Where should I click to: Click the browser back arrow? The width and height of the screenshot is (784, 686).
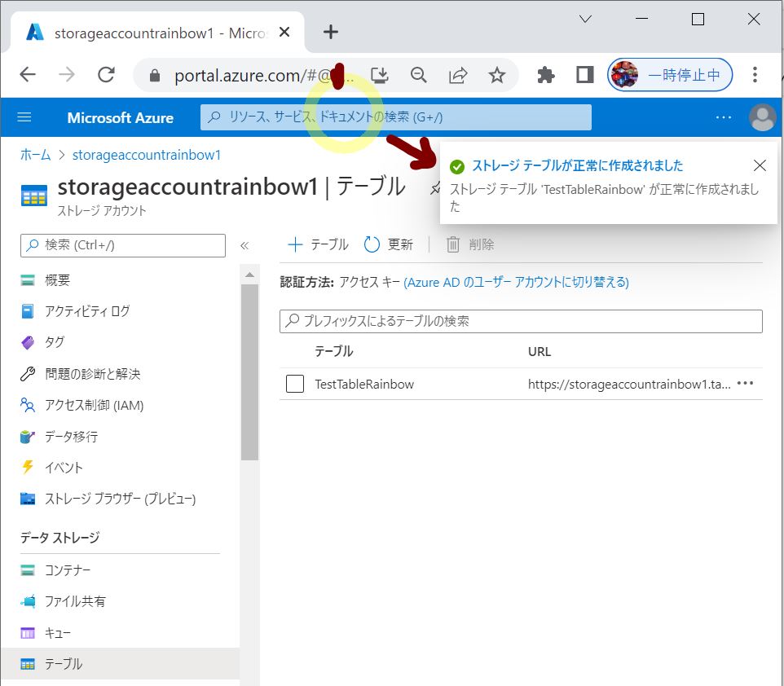tap(28, 75)
